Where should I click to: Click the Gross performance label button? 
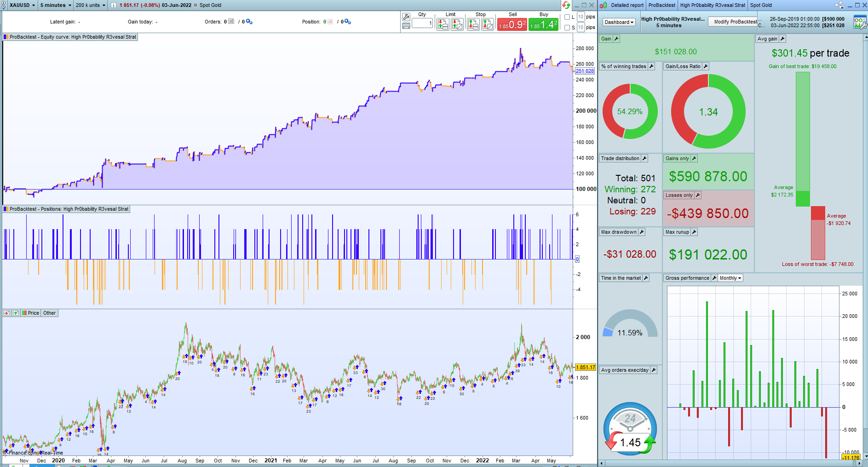[x=687, y=278]
